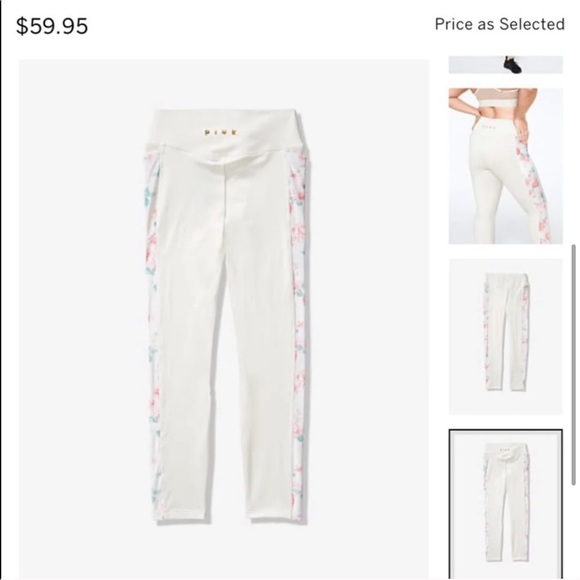Click the scrollbar track below the handle
The height and width of the screenshot is (580, 580).
pos(574,531)
